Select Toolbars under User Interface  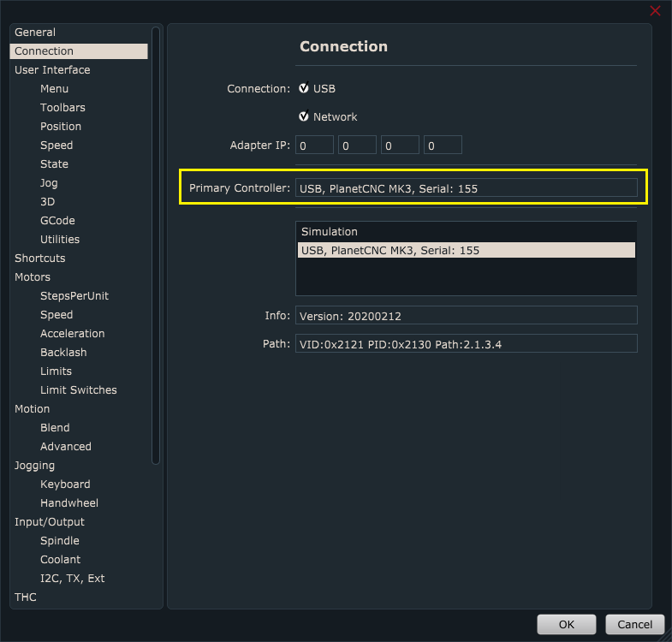(62, 108)
